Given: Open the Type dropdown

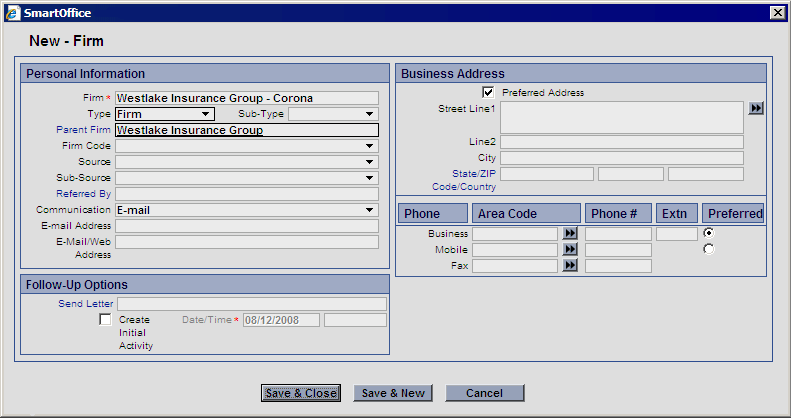Looking at the screenshot, I should tap(206, 114).
